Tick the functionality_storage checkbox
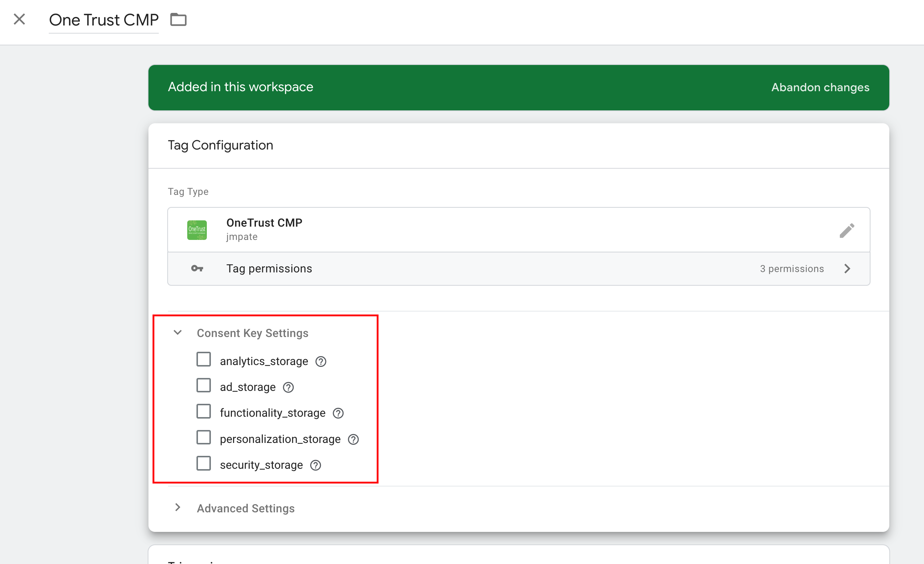 click(x=203, y=412)
